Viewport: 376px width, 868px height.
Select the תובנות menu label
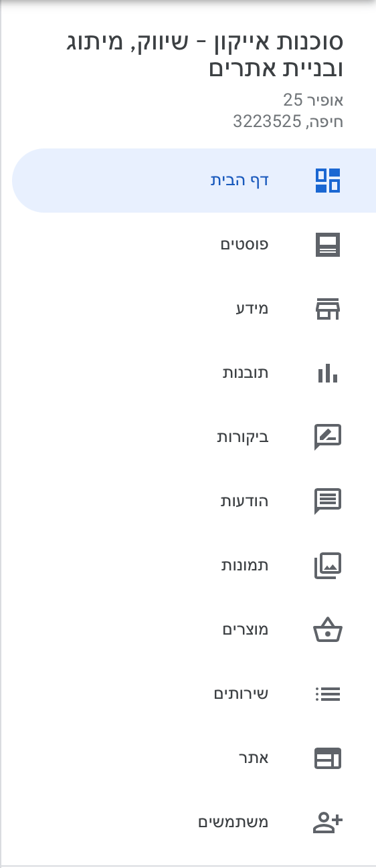tap(246, 373)
